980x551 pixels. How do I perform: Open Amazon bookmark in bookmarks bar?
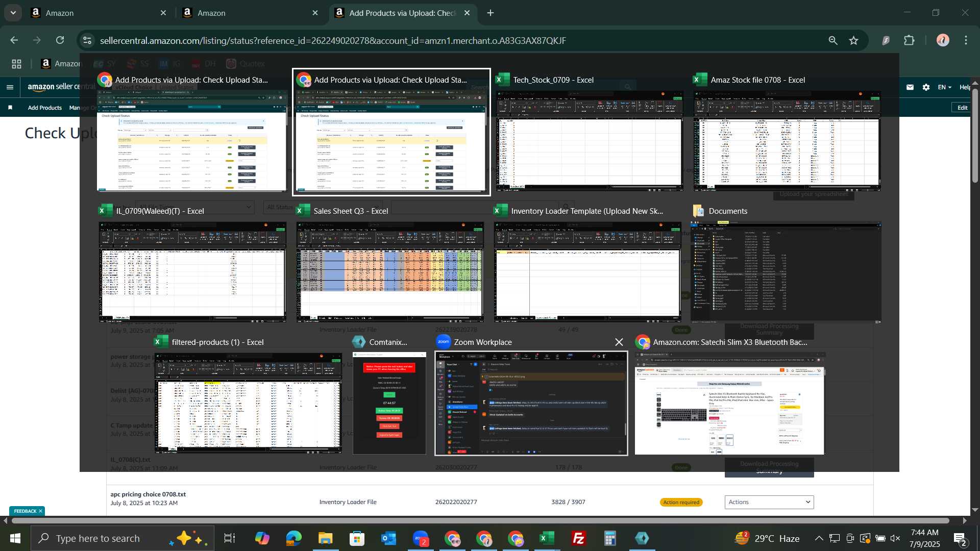point(61,64)
